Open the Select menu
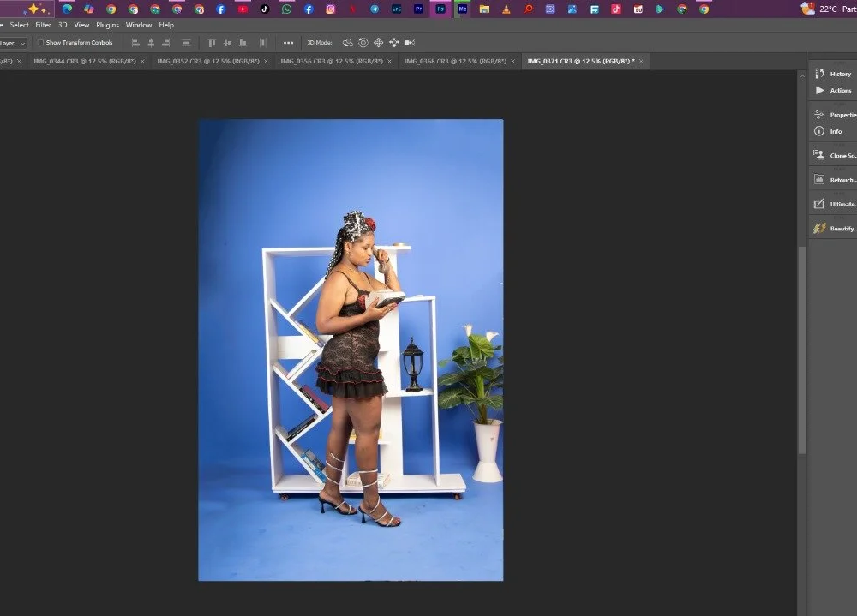Image resolution: width=857 pixels, height=616 pixels. click(x=19, y=25)
